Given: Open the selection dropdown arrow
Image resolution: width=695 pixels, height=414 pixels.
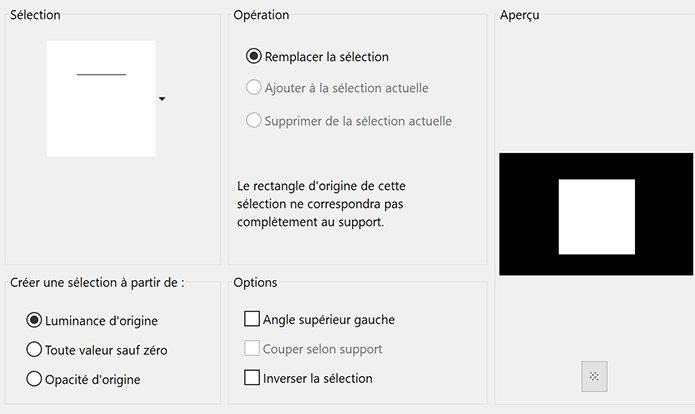Looking at the screenshot, I should click(162, 99).
